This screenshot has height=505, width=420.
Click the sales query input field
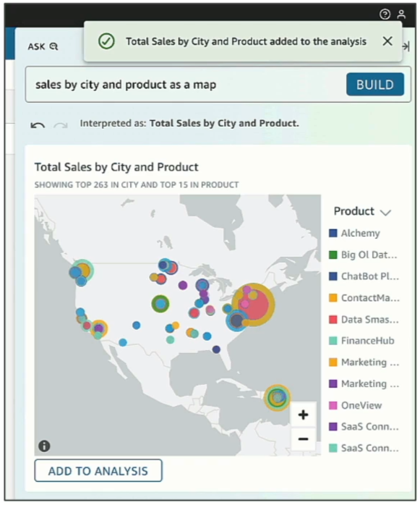point(185,85)
